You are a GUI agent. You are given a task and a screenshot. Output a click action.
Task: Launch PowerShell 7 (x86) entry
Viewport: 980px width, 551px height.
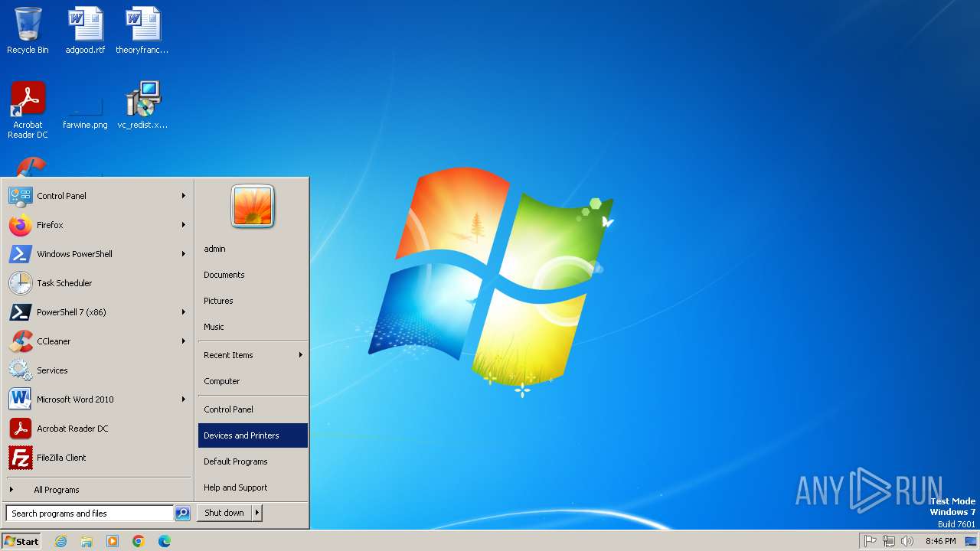(98, 312)
